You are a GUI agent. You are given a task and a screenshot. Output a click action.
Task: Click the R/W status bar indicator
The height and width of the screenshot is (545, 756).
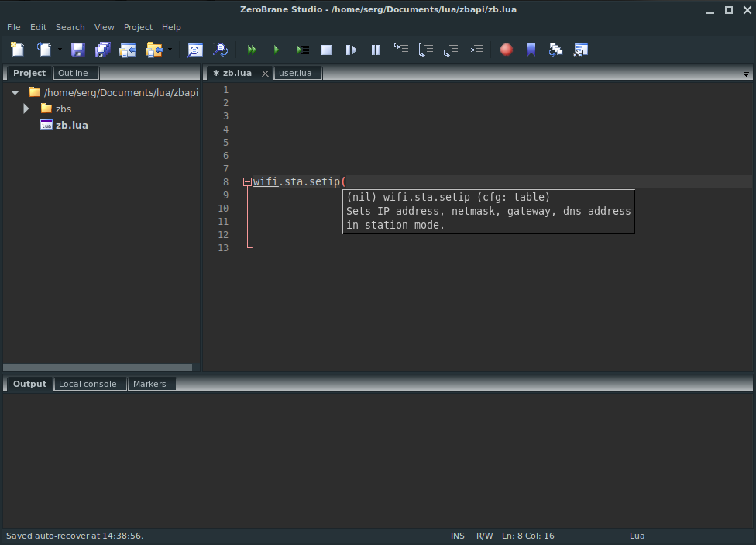point(485,536)
